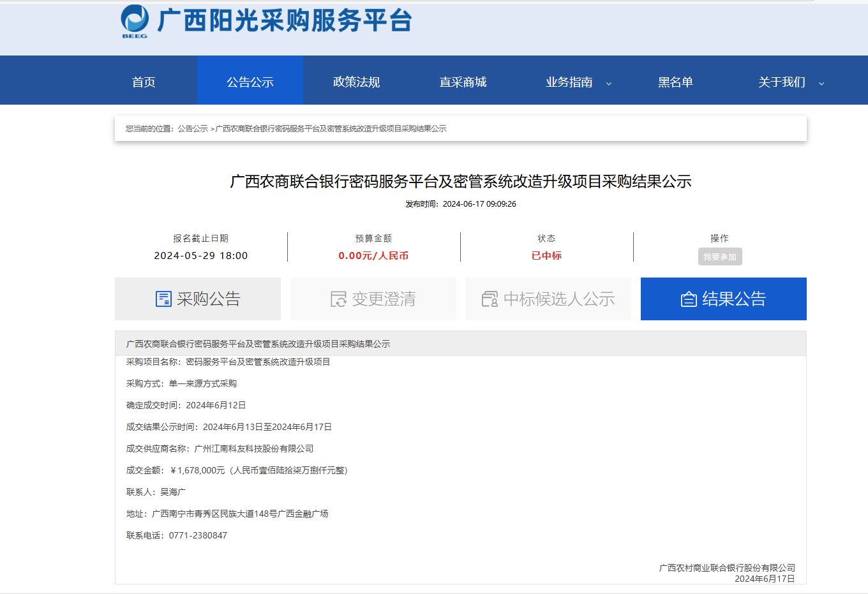Select 业务指南 menu label
868x594 pixels.
pos(569,82)
